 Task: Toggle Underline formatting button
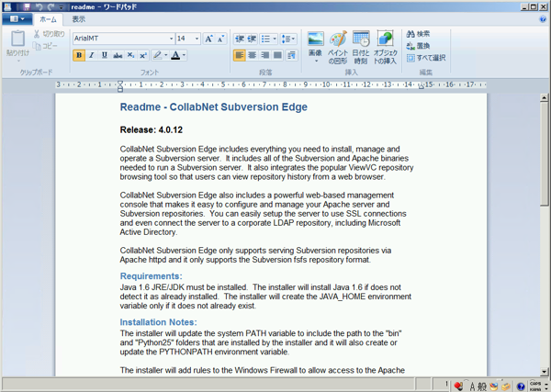tap(105, 55)
